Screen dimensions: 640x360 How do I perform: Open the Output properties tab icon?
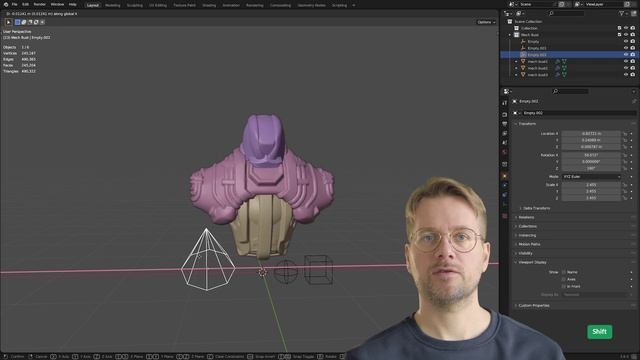tap(504, 124)
